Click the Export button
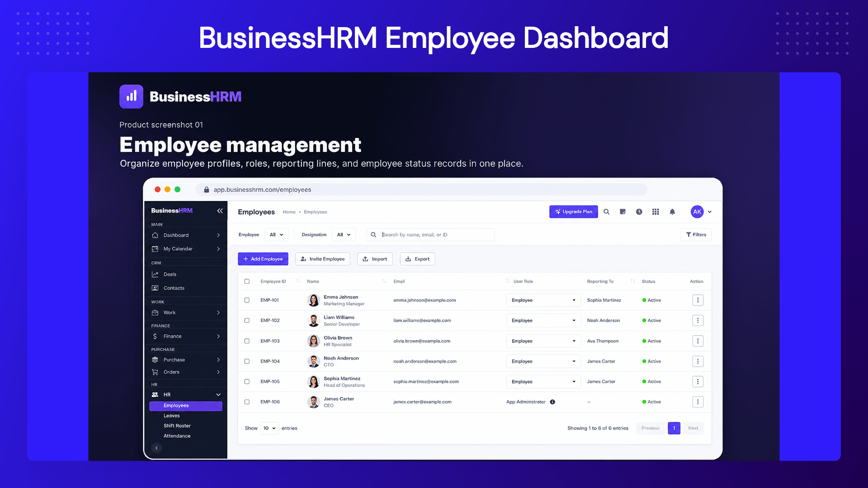The image size is (868, 488). pos(418,259)
